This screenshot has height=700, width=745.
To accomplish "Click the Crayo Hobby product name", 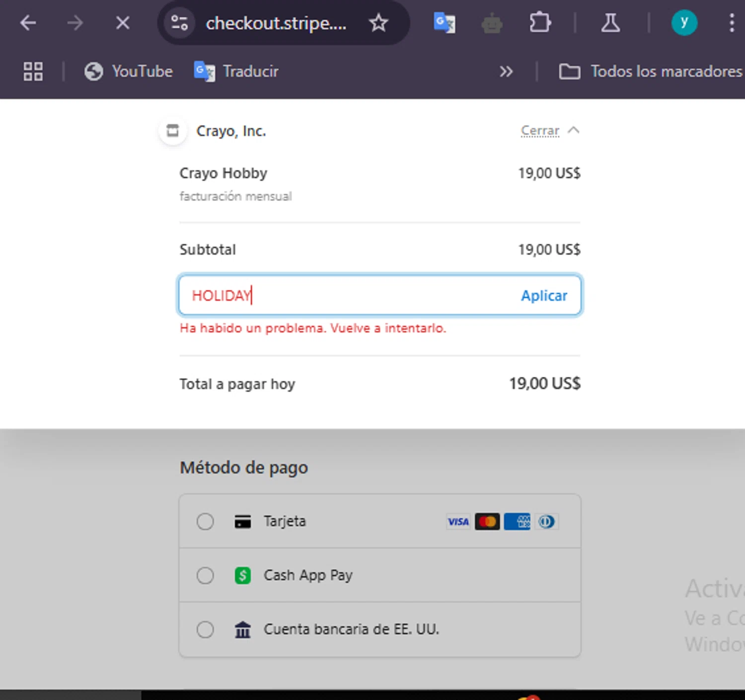I will tap(223, 173).
